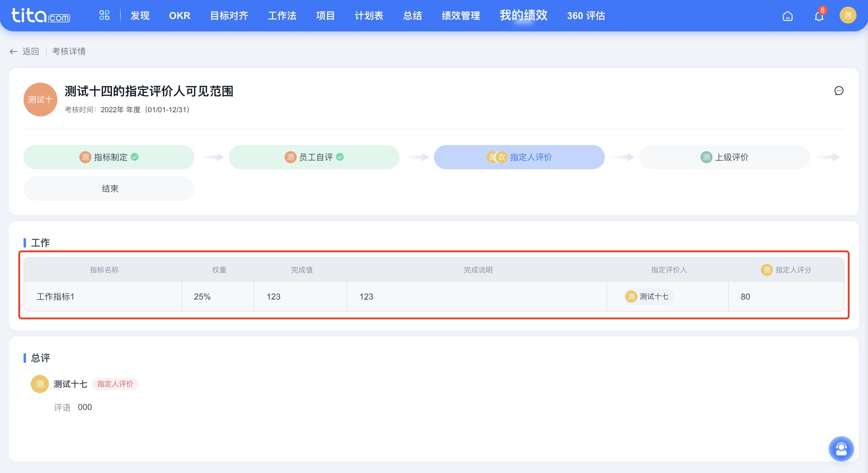Open 目标对齐 in the navigation bar
868x473 pixels.
tap(229, 16)
